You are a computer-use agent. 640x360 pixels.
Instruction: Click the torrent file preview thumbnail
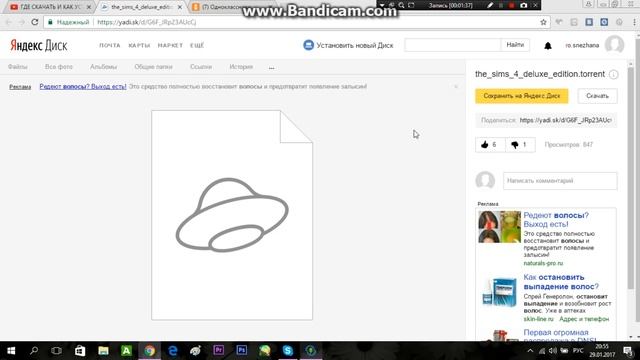click(232, 215)
